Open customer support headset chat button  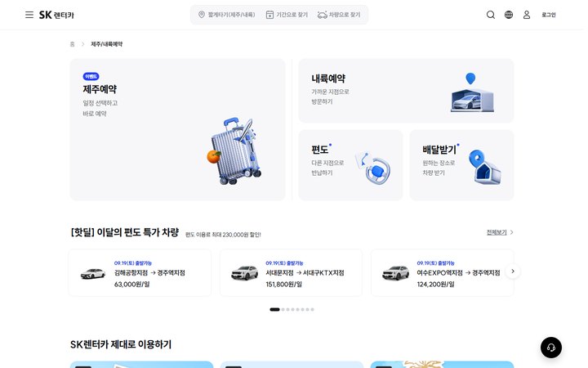(551, 348)
